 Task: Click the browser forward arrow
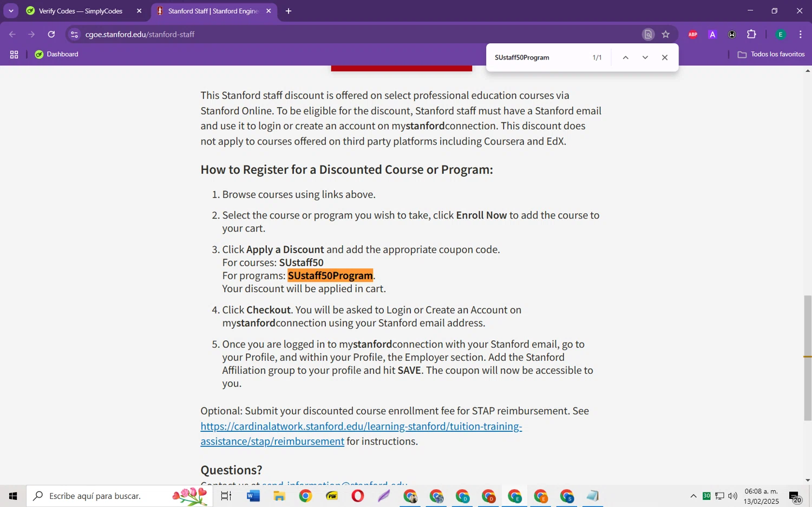(x=31, y=34)
